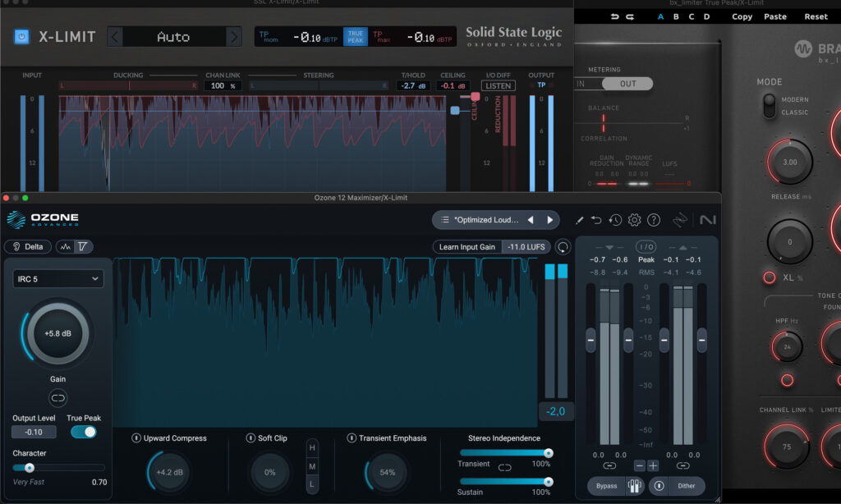841x504 pixels.
Task: Click link icon between Transient and Sustain
Action: coord(505,468)
